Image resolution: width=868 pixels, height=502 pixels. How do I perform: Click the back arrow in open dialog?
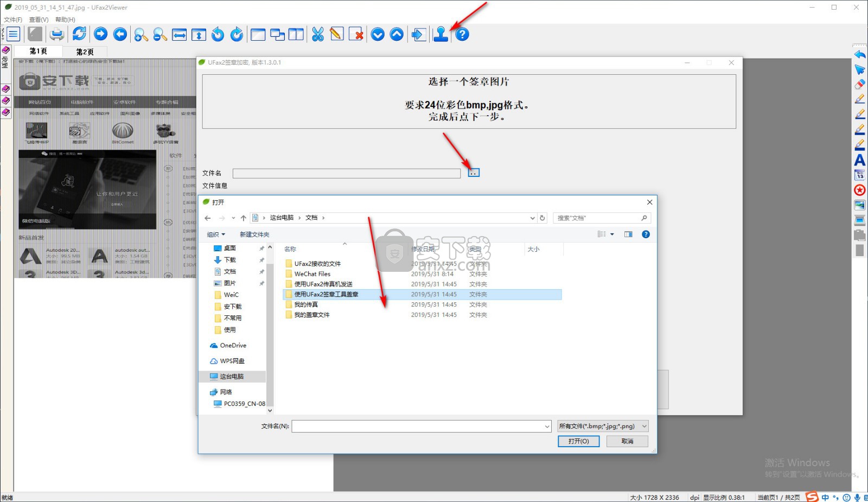click(207, 218)
